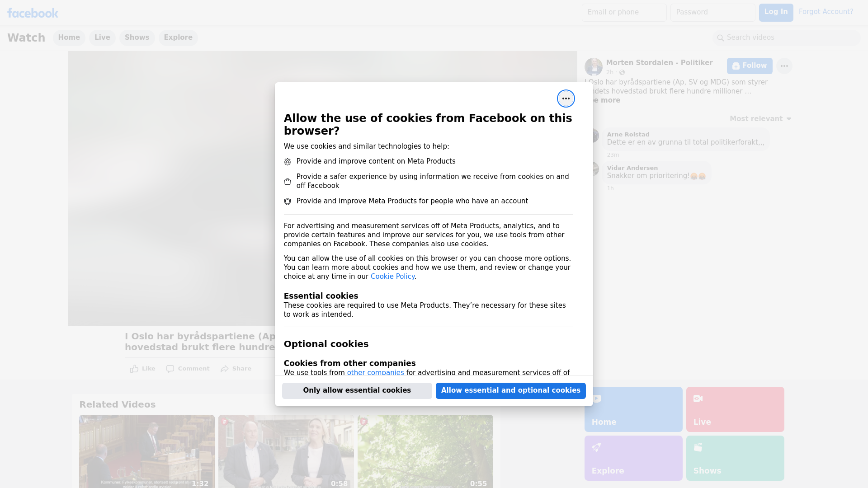Image resolution: width=868 pixels, height=488 pixels.
Task: Click the Facebook logo
Action: (x=33, y=13)
